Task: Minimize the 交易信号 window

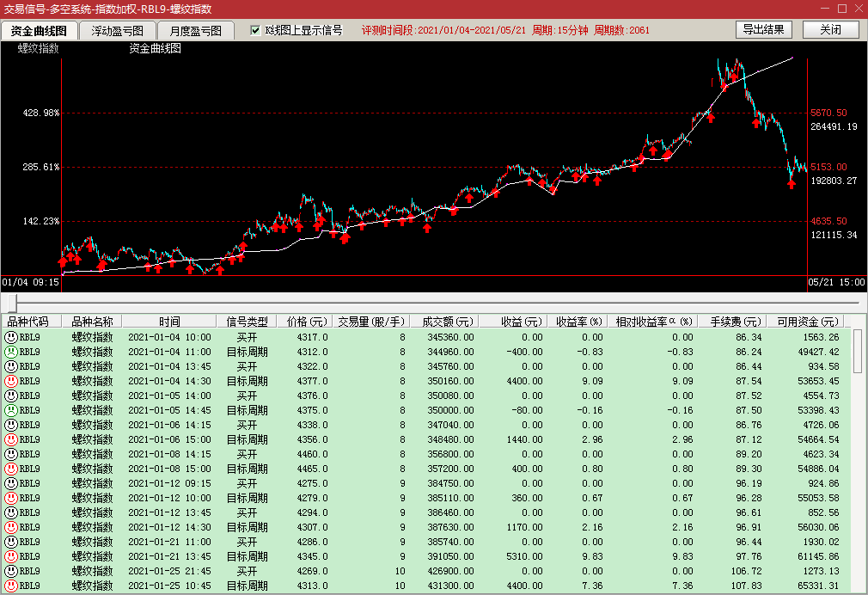Action: point(825,9)
